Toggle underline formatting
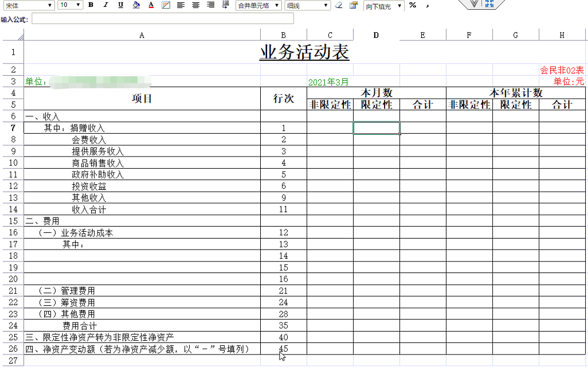This screenshot has height=370, width=588. (121, 5)
